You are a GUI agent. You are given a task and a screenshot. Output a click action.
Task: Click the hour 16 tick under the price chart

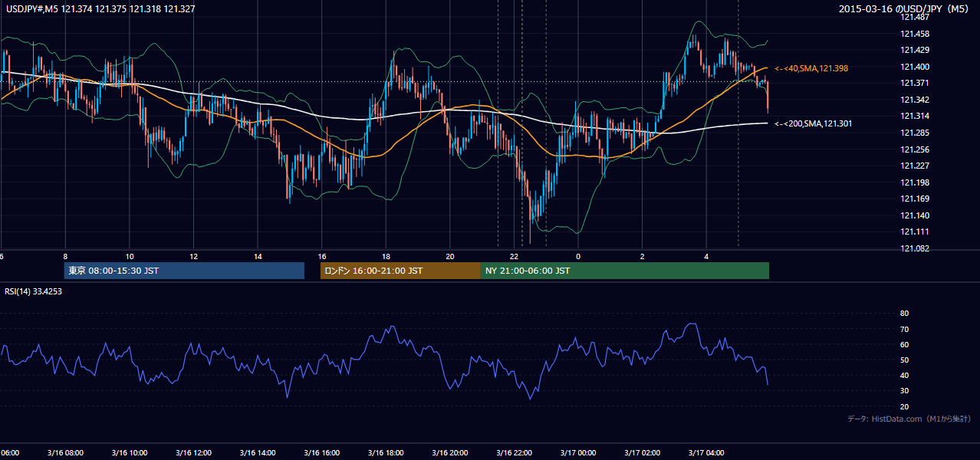(322, 256)
